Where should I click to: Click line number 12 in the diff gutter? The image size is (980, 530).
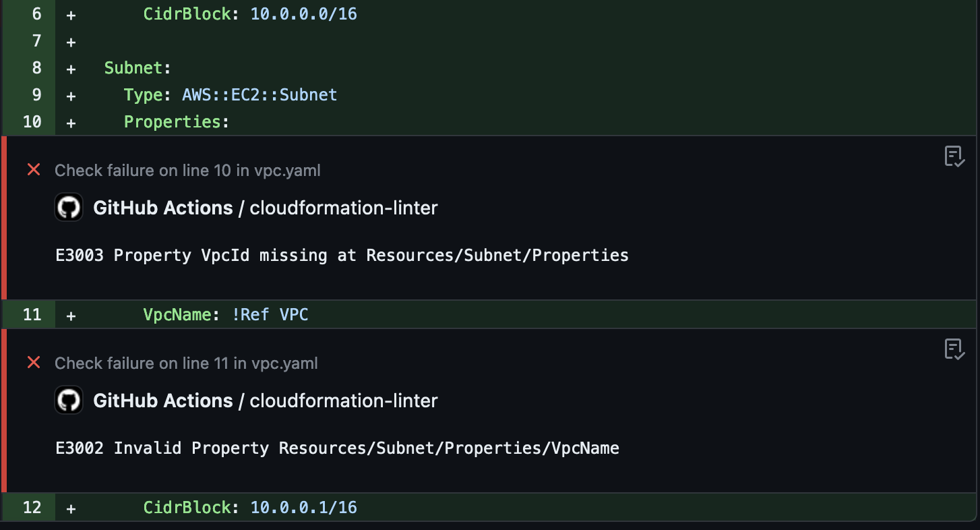32,507
